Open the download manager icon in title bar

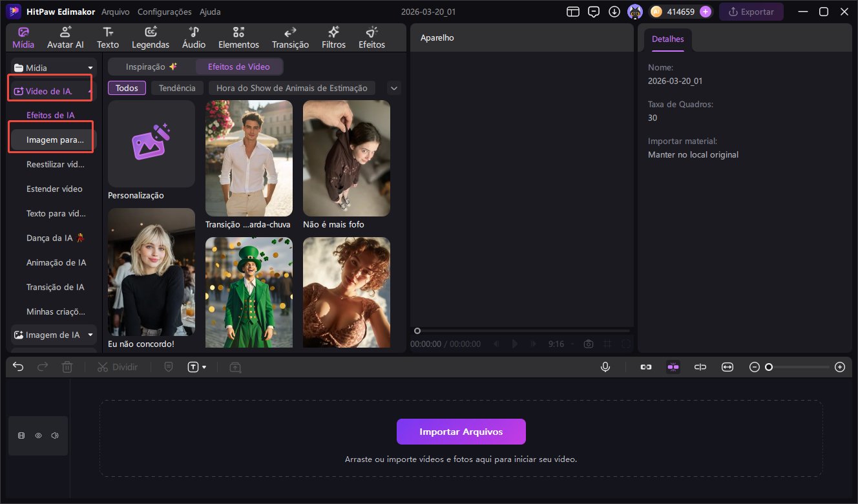614,12
